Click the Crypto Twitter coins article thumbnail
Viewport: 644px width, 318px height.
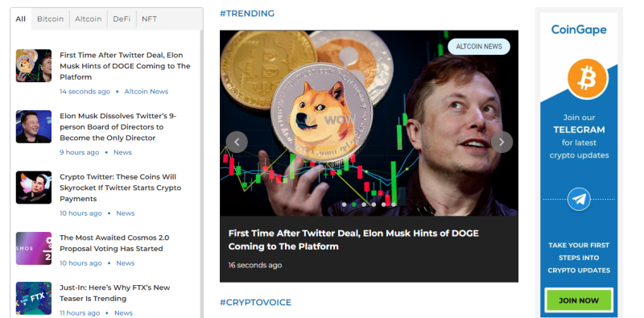[34, 188]
